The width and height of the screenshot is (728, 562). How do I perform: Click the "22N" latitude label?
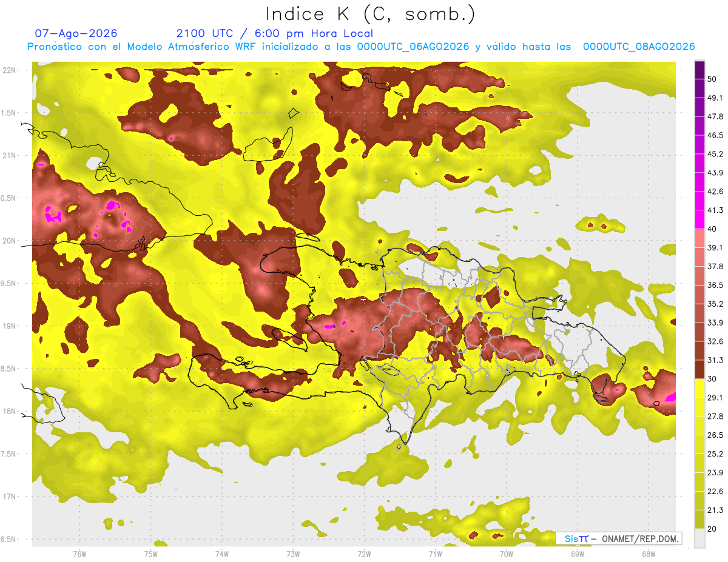point(10,70)
